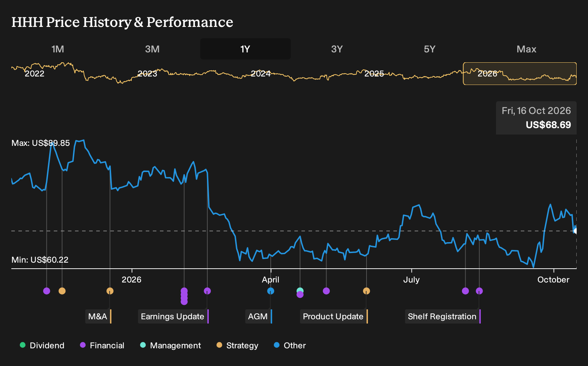Open the Earnings Update event label
This screenshot has height=366, width=588.
coord(173,316)
